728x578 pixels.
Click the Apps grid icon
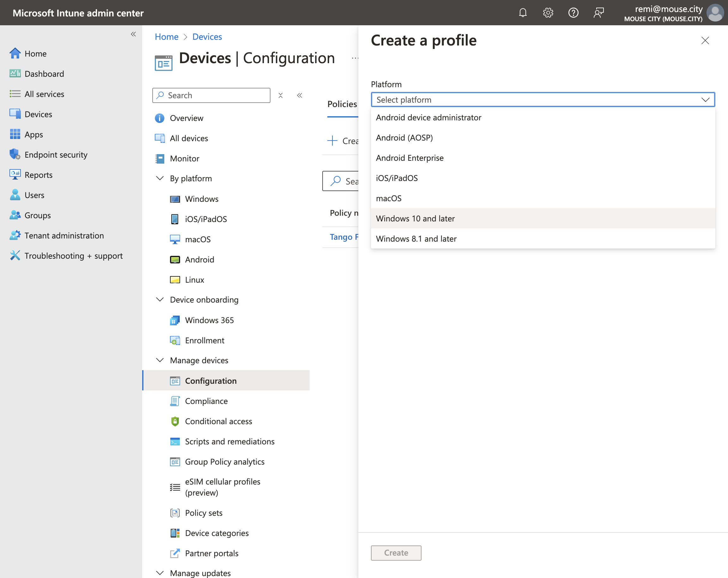[15, 134]
